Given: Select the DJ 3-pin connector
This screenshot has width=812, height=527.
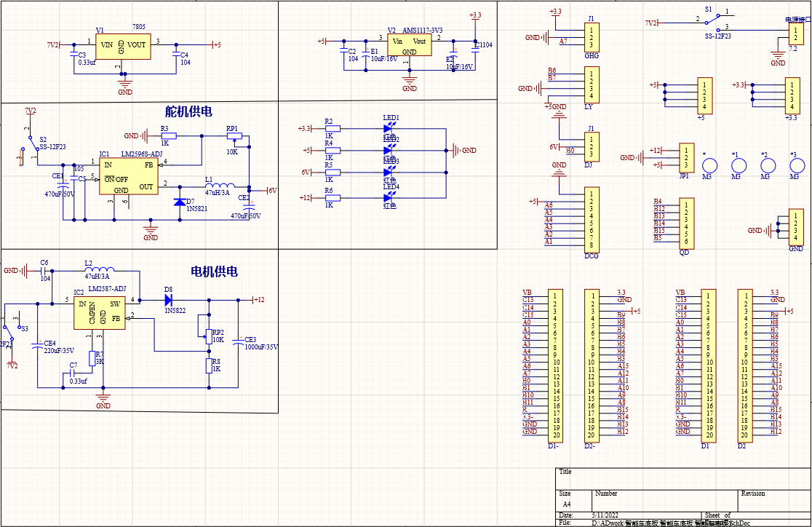Looking at the screenshot, I should [592, 146].
